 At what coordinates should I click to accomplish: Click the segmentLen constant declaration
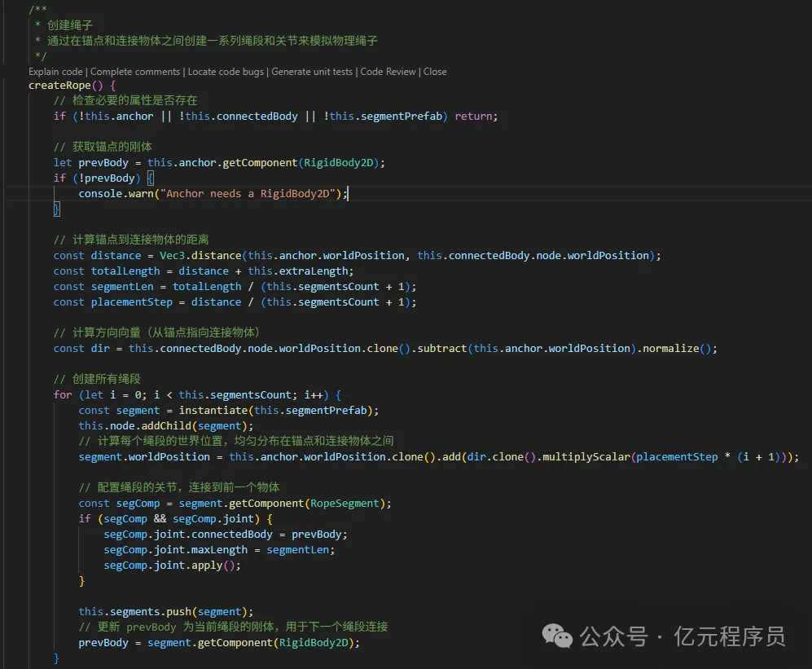[122, 287]
